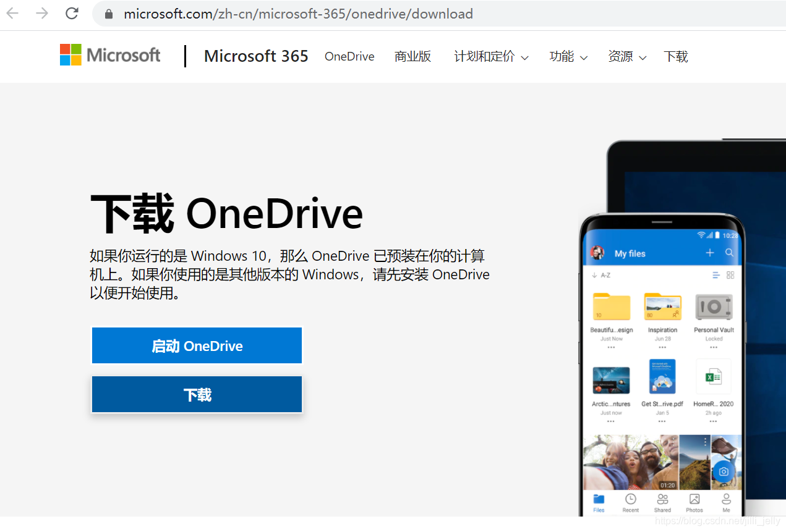The image size is (786, 532).
Task: Change the A-Z sort order on the phone
Action: 601,275
